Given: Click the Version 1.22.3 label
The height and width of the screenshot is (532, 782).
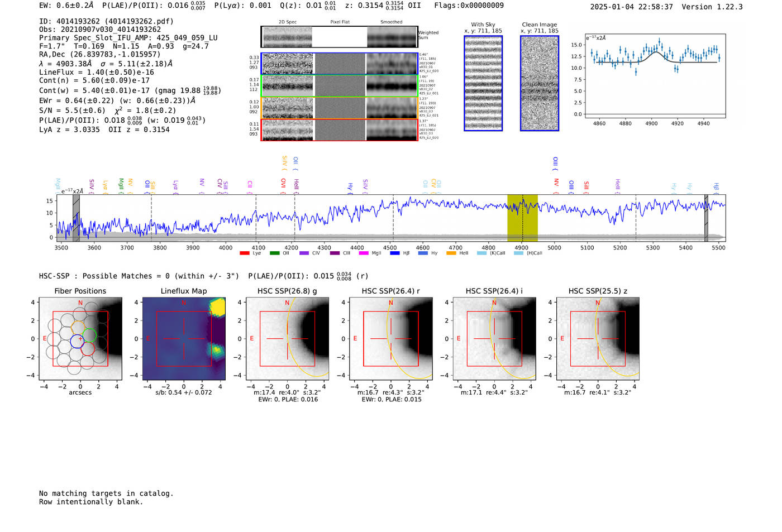Looking at the screenshot, I should coord(712,7).
